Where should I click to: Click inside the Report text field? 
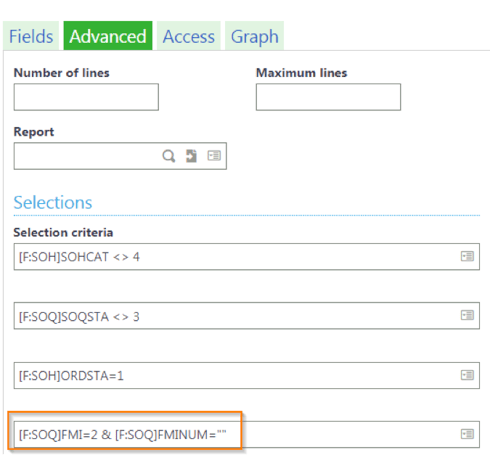click(x=87, y=156)
